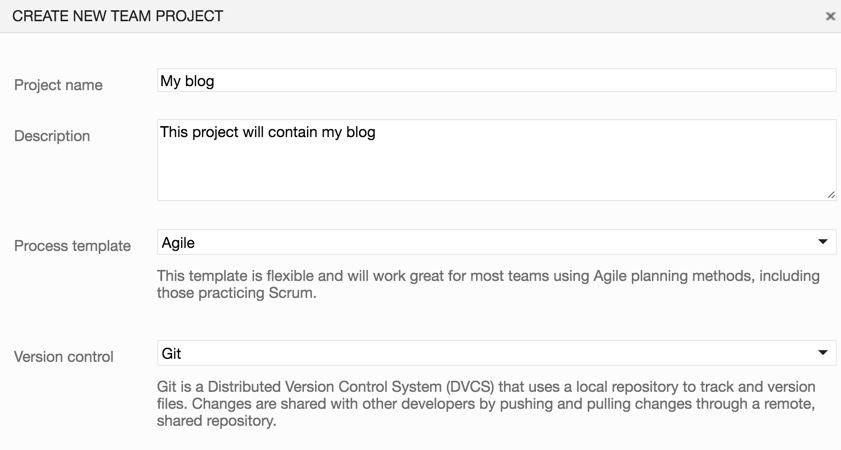
Task: Close the Create New Team Project dialog
Action: click(830, 16)
